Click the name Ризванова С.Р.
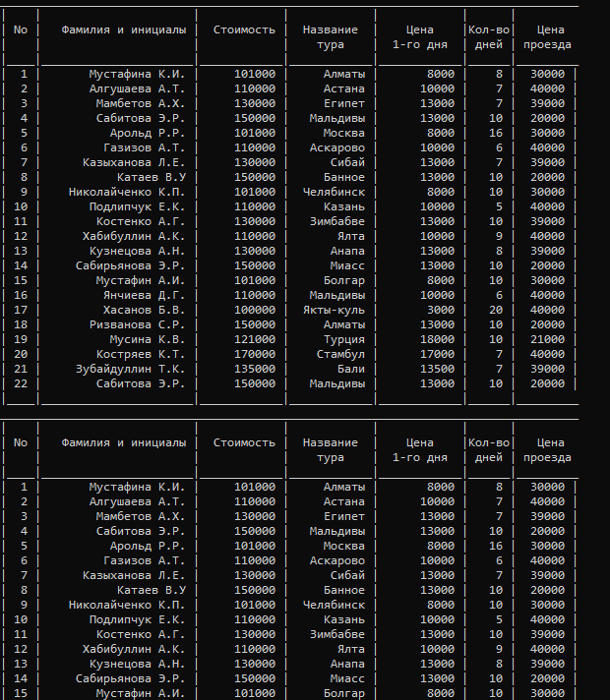This screenshot has width=610, height=700. point(137,324)
